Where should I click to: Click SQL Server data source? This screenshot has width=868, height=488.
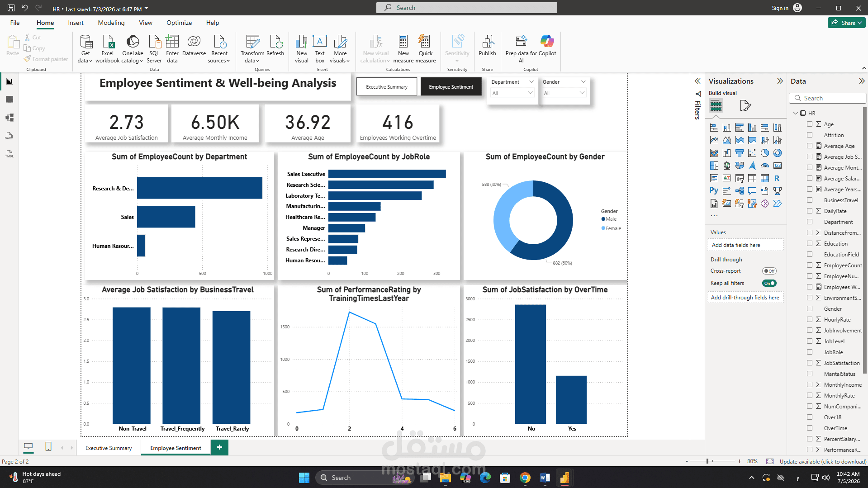click(x=154, y=48)
